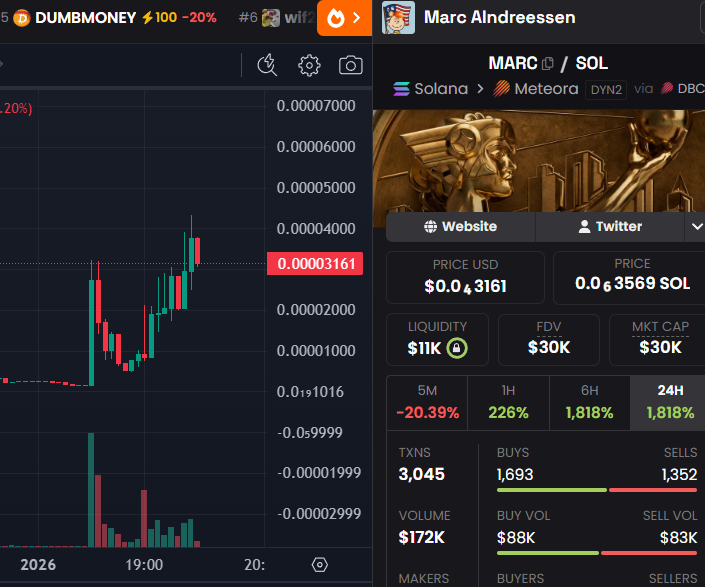
Task: Click the Solana chain icon
Action: [402, 89]
